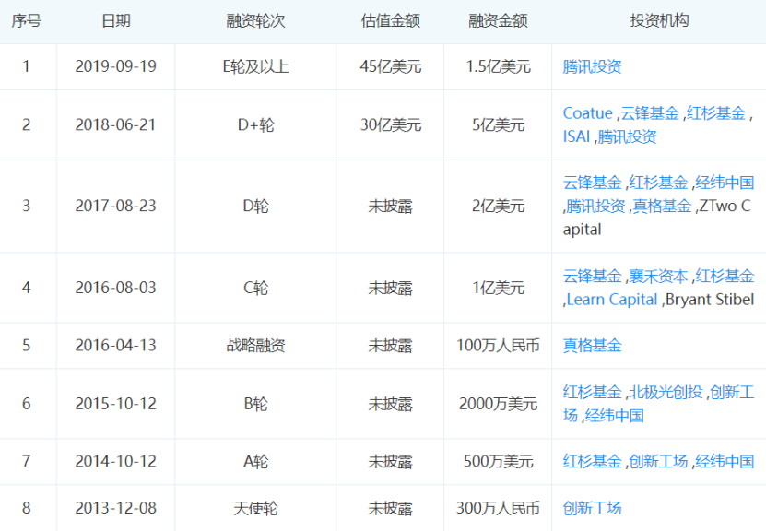Open the 襄禾资本 investor link
The image size is (766, 532).
pyautogui.click(x=658, y=276)
